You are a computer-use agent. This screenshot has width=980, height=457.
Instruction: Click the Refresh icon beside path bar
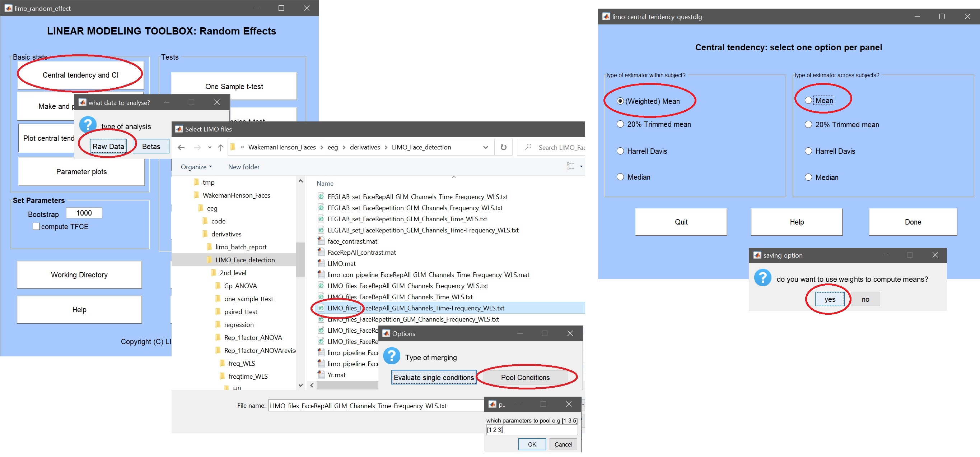click(503, 147)
